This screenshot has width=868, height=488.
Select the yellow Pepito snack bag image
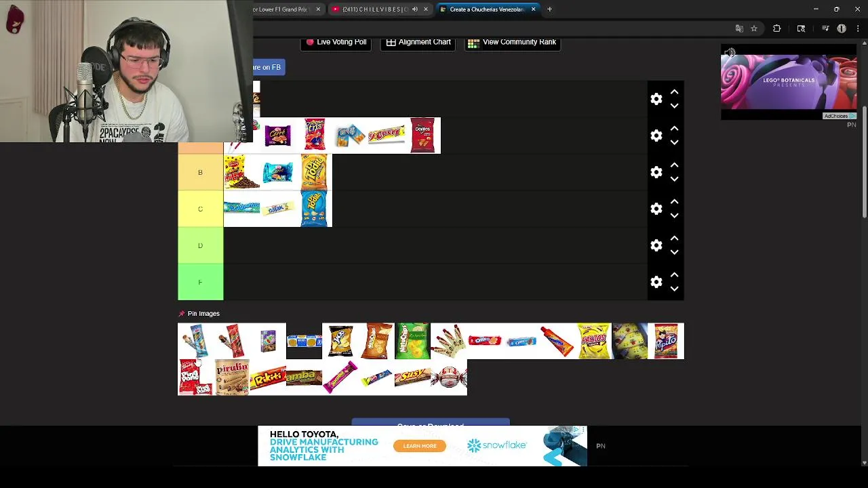(666, 341)
